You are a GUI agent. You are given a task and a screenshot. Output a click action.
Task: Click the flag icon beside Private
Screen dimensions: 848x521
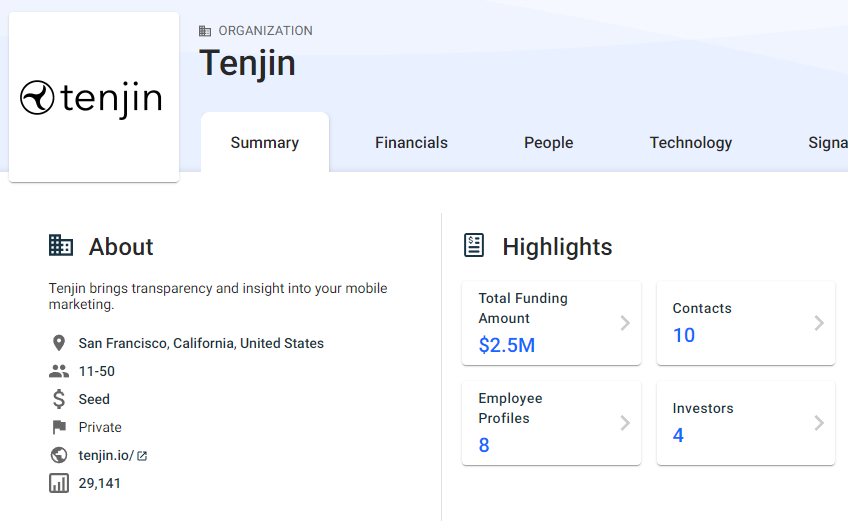point(59,427)
